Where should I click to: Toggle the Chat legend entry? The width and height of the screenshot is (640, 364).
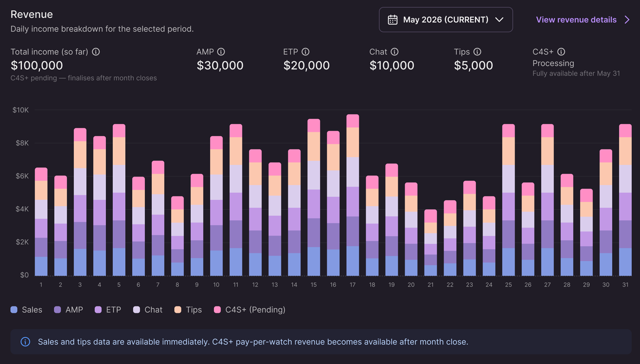[147, 310]
